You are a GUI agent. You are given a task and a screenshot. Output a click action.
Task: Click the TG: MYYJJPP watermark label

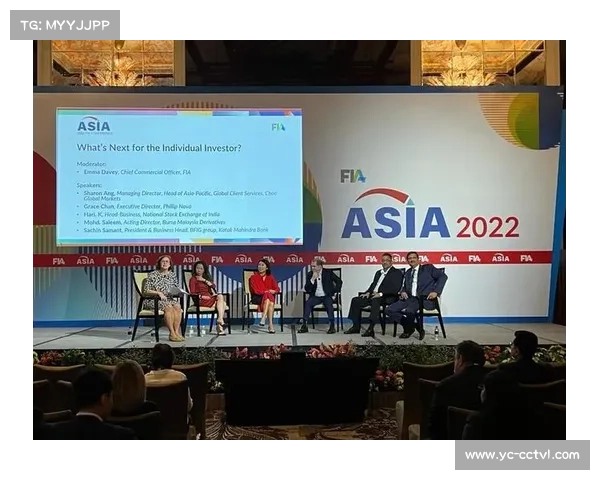(64, 24)
